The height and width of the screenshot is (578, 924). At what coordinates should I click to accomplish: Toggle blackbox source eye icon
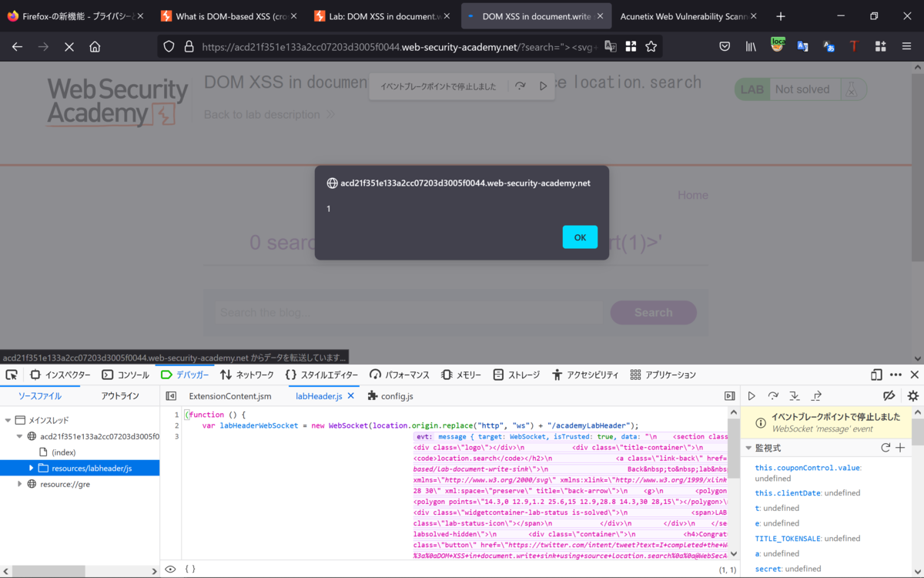point(171,569)
